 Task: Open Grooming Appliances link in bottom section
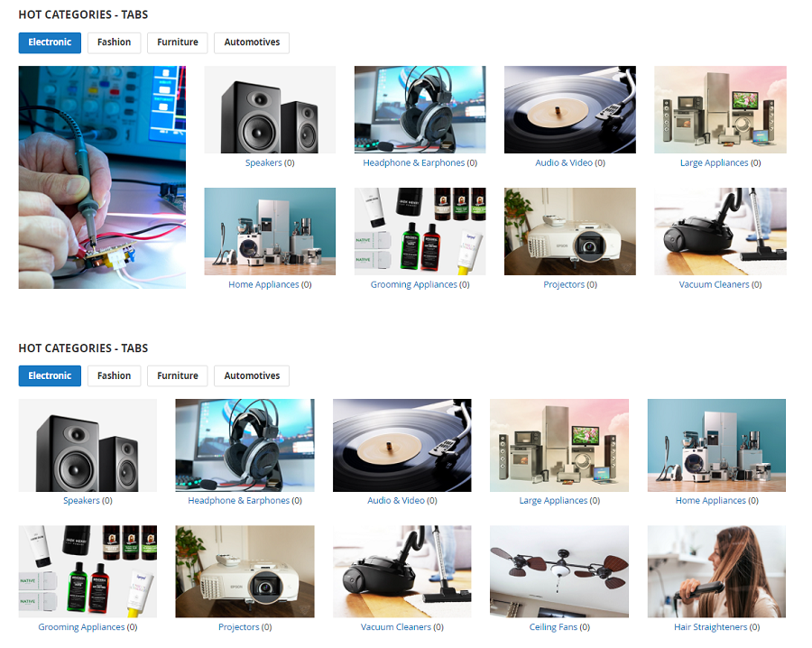(81, 626)
